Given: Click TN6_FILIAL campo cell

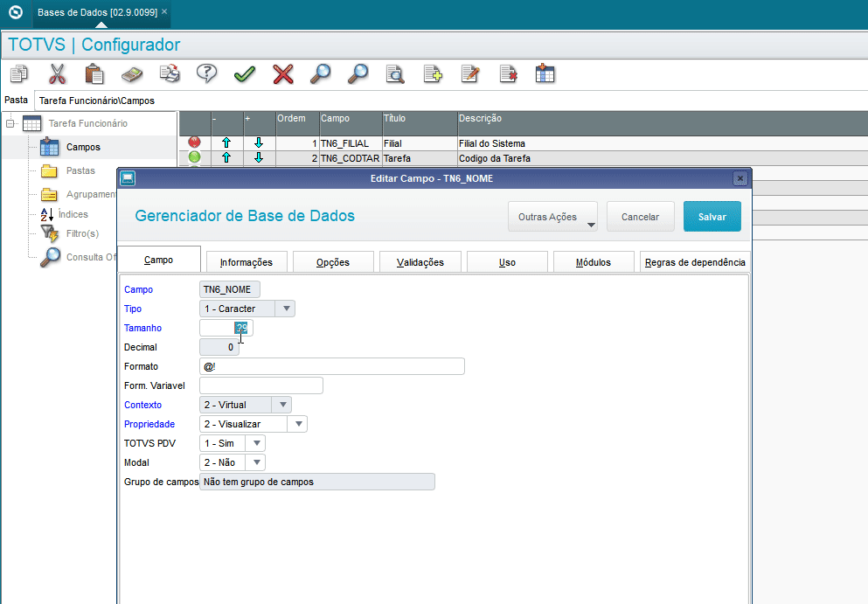Looking at the screenshot, I should point(351,143).
